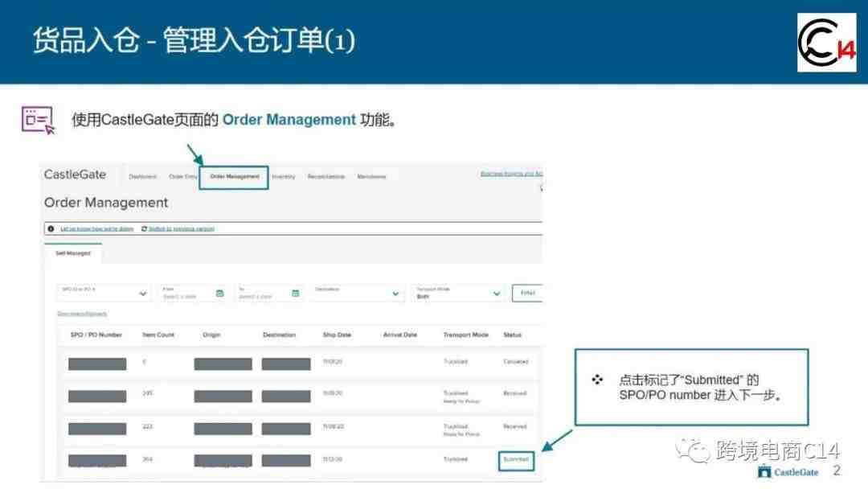This screenshot has width=868, height=489.
Task: Click 'Switch to previous version' link
Action: point(182,228)
